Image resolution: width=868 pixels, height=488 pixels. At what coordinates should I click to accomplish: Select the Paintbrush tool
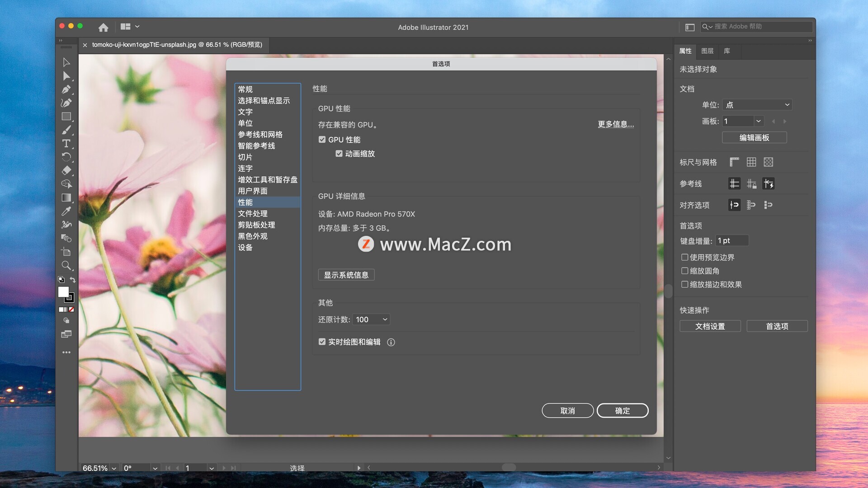point(66,130)
